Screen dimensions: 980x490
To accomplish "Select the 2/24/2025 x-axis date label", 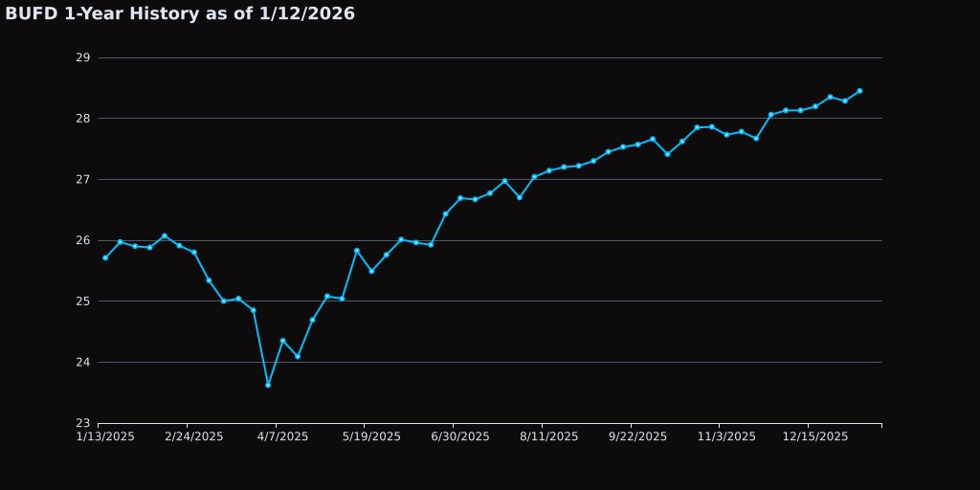I will pyautogui.click(x=194, y=436).
